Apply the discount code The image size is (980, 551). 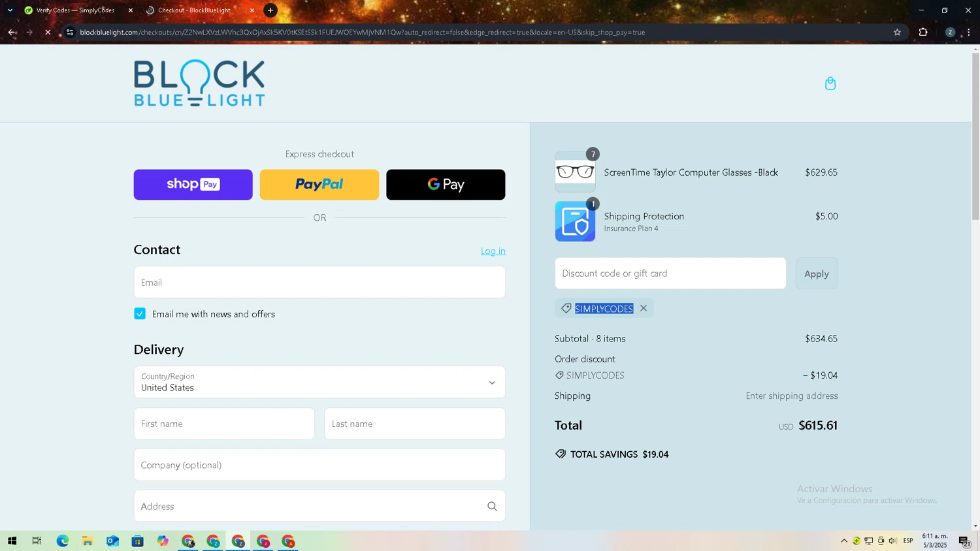(817, 274)
